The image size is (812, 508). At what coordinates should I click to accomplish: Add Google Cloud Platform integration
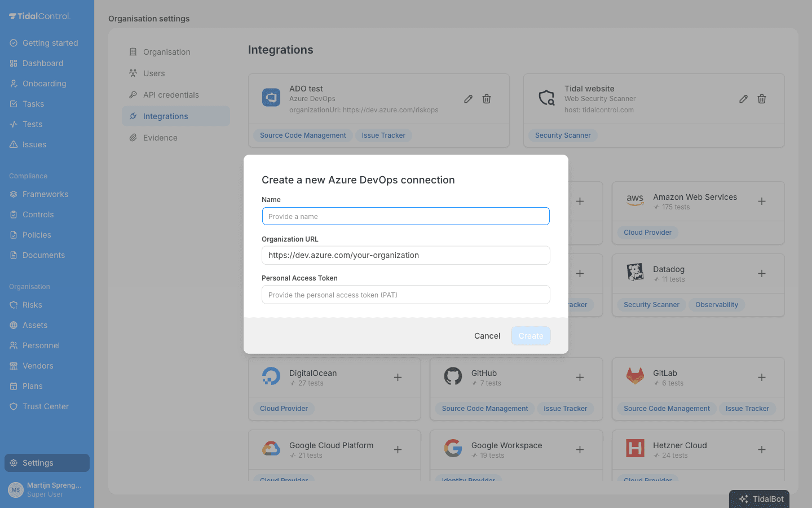398,450
